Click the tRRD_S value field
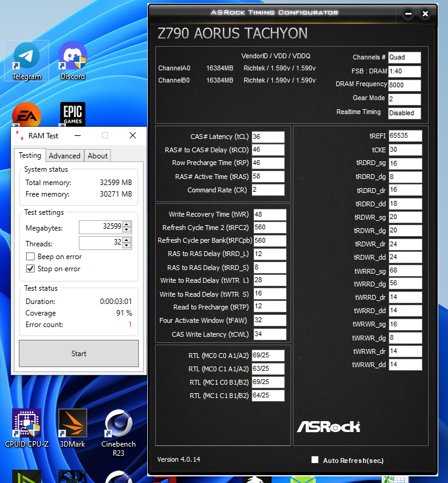 [x=270, y=268]
